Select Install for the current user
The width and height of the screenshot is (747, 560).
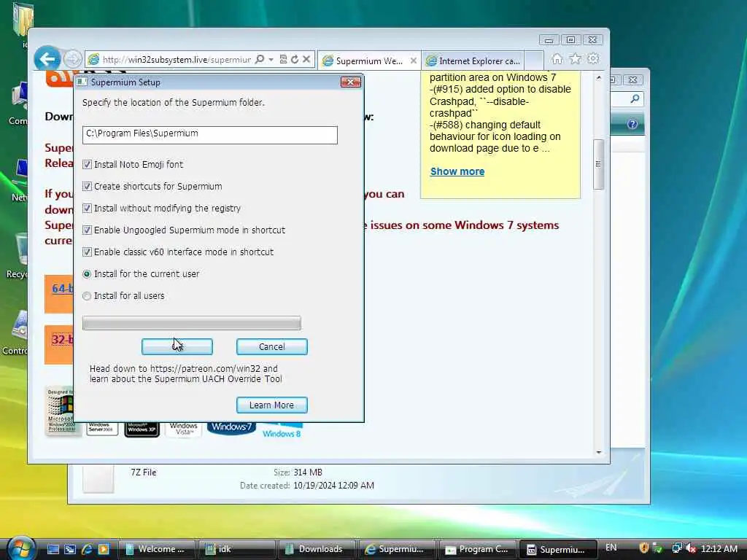(x=87, y=274)
